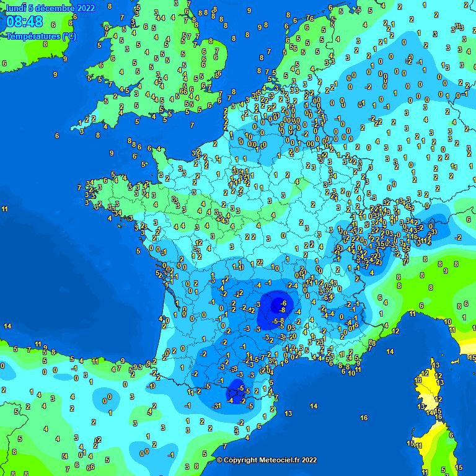Screen dimensions: 476x476
Task: Click the 08:48 time stamp
Action: coord(25,22)
